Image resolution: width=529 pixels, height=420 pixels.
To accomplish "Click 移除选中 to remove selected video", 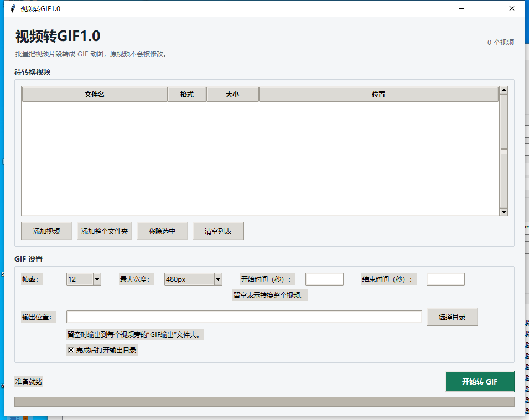I will coord(162,231).
